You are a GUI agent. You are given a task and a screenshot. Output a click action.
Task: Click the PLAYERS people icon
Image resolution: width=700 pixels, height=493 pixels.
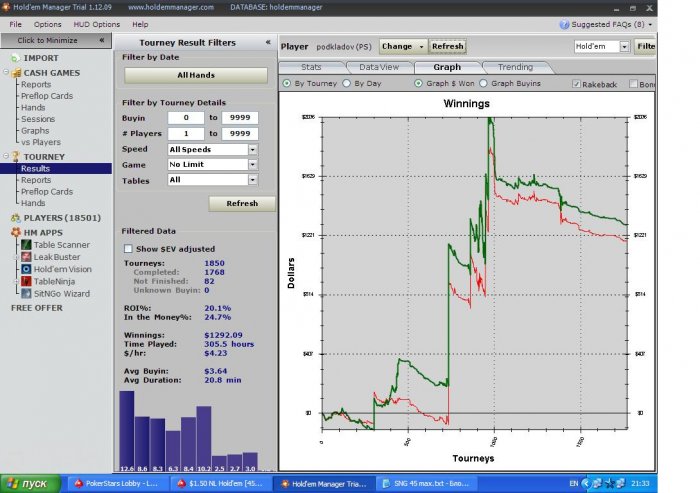click(x=16, y=218)
